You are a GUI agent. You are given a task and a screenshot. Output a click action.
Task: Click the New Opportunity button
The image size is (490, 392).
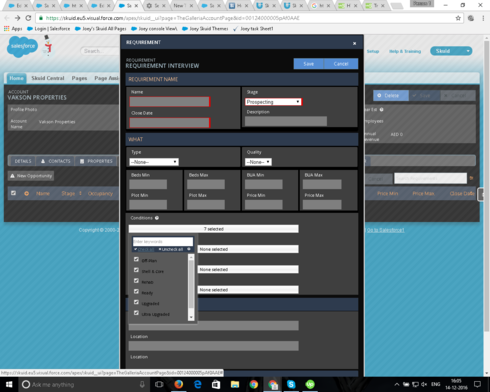point(31,176)
